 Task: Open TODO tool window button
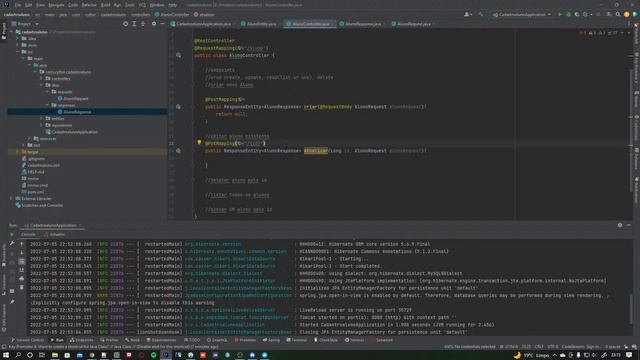[192, 340]
